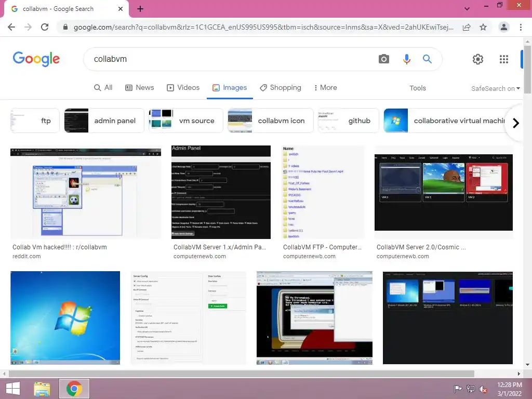Open the SafeSearch on dropdown
532x399 pixels.
(x=495, y=88)
